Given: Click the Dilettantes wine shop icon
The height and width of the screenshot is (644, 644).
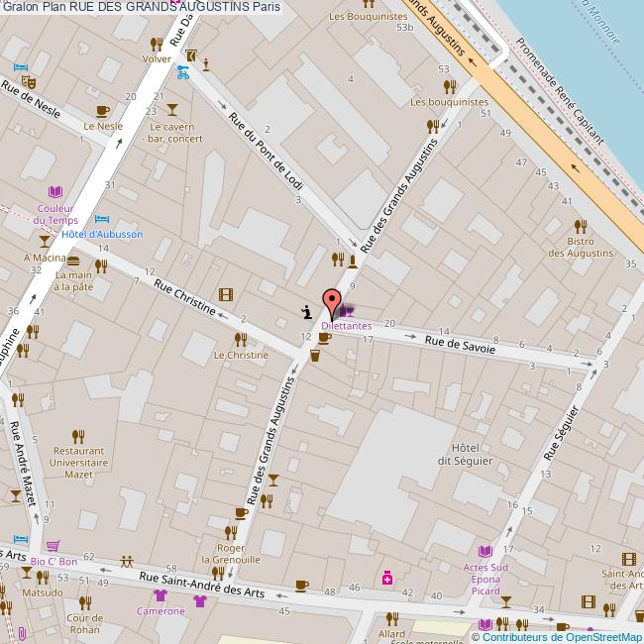Looking at the screenshot, I should 347,311.
